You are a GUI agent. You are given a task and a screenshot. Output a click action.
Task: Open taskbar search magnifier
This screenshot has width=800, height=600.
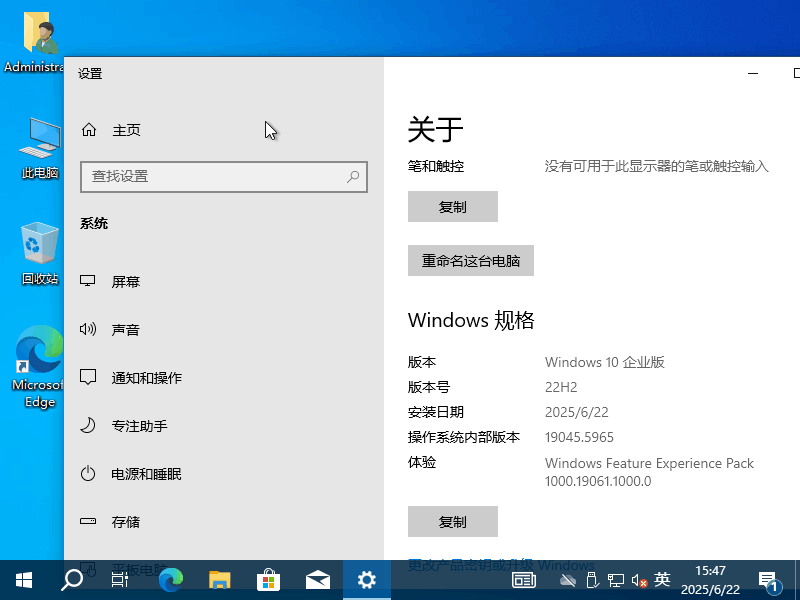(x=71, y=580)
